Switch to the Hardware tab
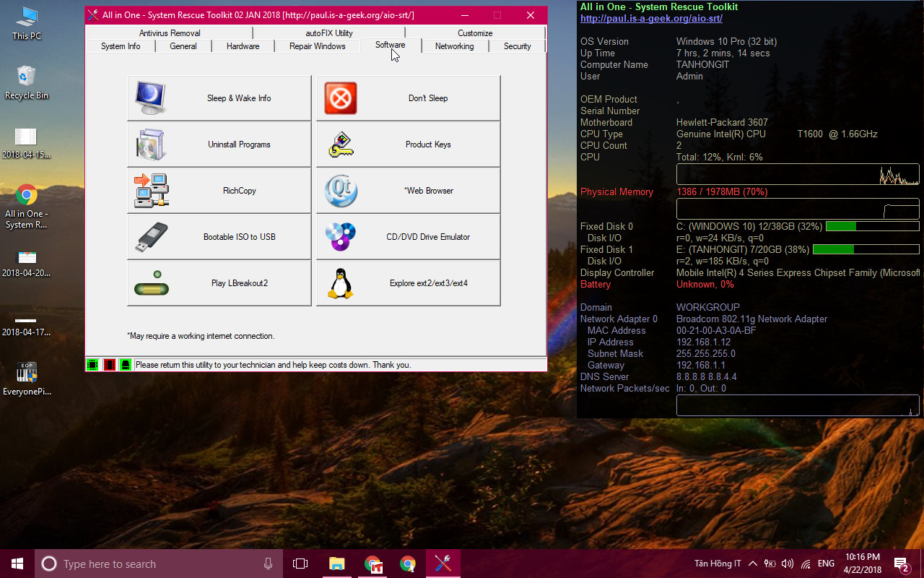Viewport: 924px width, 578px height. coord(243,46)
